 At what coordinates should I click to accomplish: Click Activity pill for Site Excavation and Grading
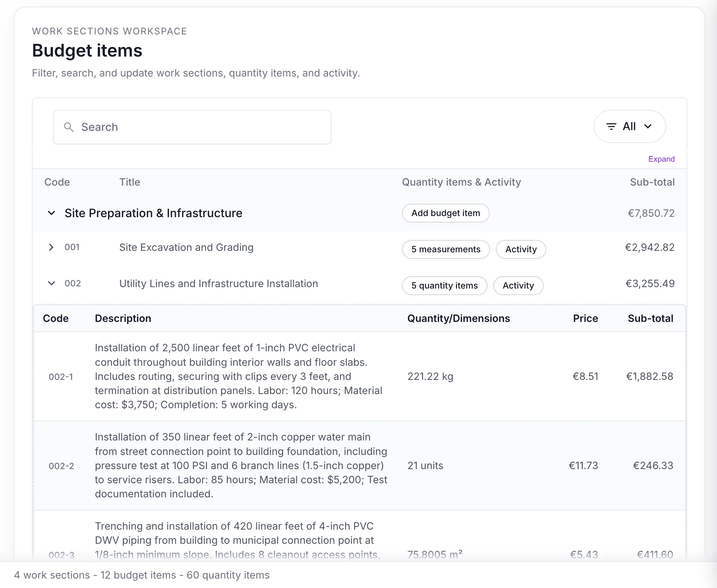click(x=521, y=249)
